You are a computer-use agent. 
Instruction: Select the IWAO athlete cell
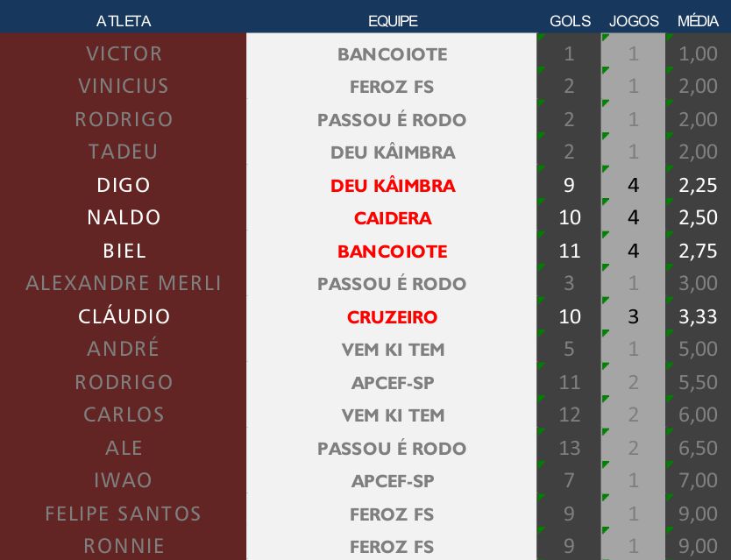point(124,480)
